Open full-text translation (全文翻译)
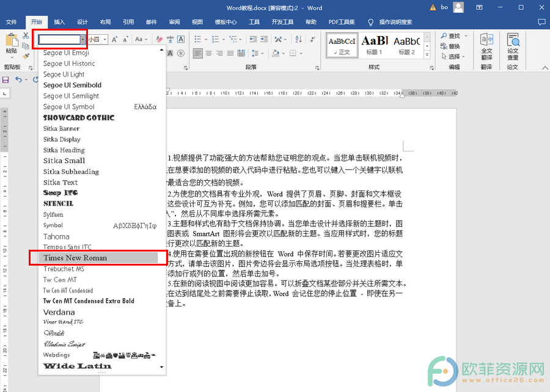 [486, 46]
